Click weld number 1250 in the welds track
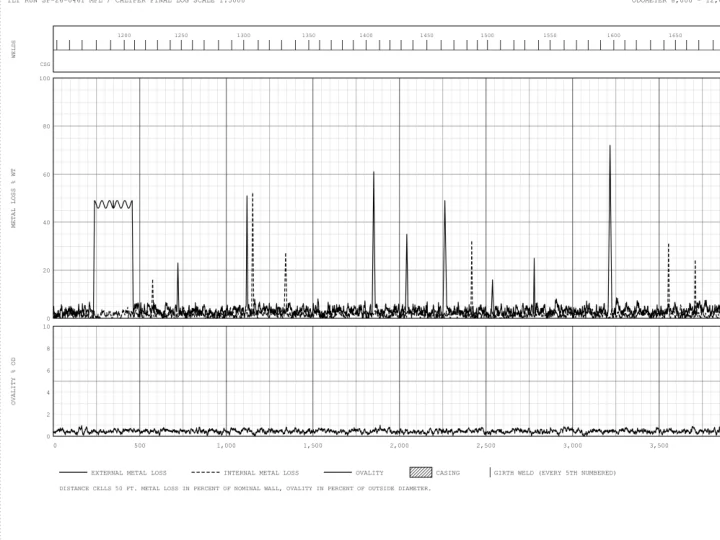 coord(181,35)
